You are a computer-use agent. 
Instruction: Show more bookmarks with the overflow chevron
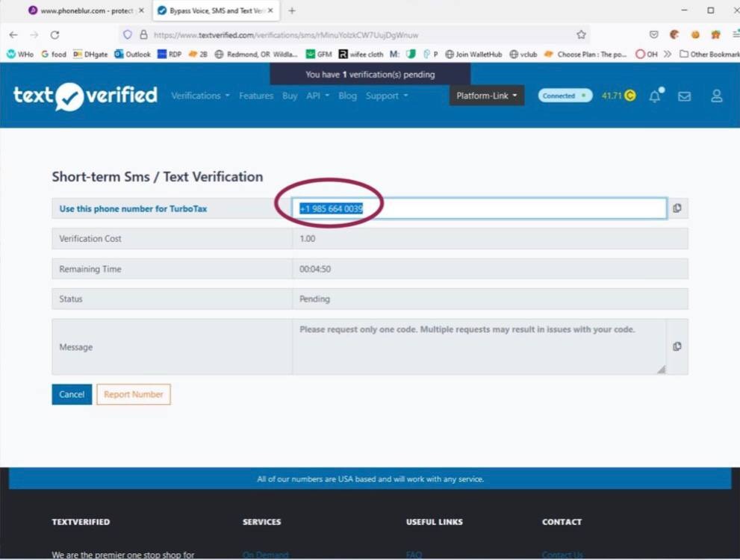[668, 55]
